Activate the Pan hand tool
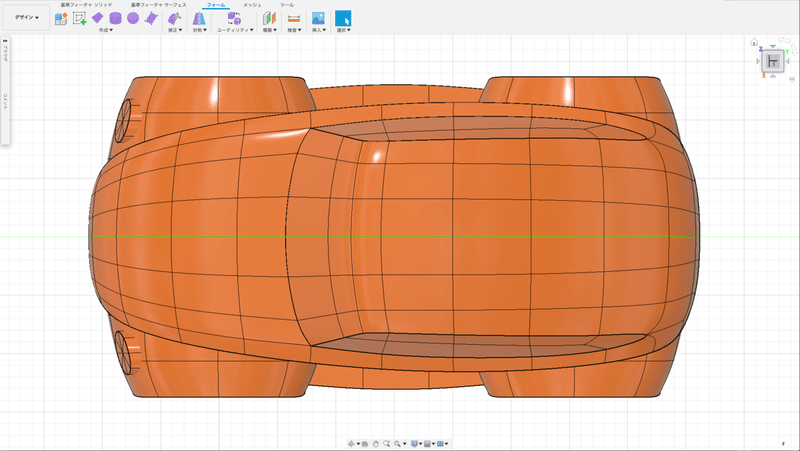This screenshot has width=800, height=451. pyautogui.click(x=375, y=443)
